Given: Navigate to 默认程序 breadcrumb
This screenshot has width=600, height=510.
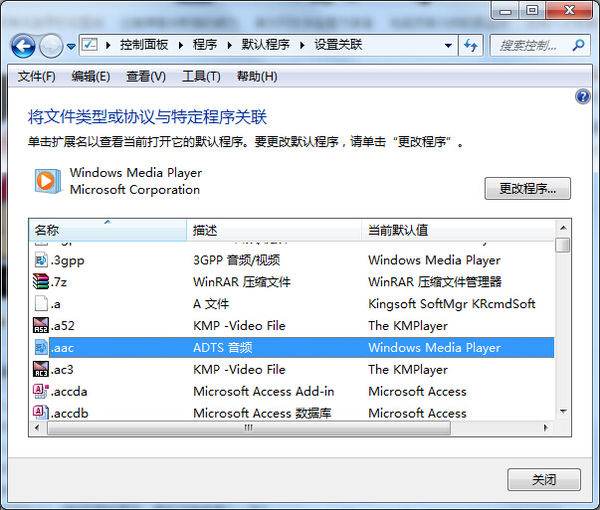Looking at the screenshot, I should (x=266, y=45).
